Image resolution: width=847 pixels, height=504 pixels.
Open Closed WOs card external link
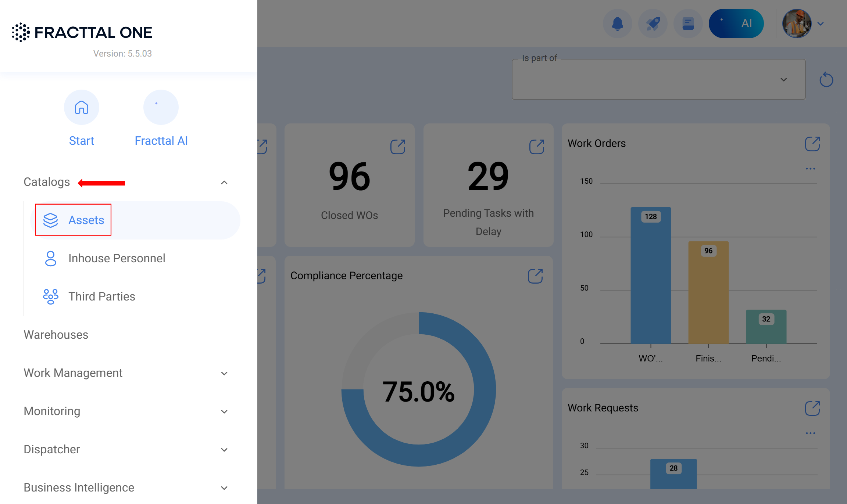397,147
